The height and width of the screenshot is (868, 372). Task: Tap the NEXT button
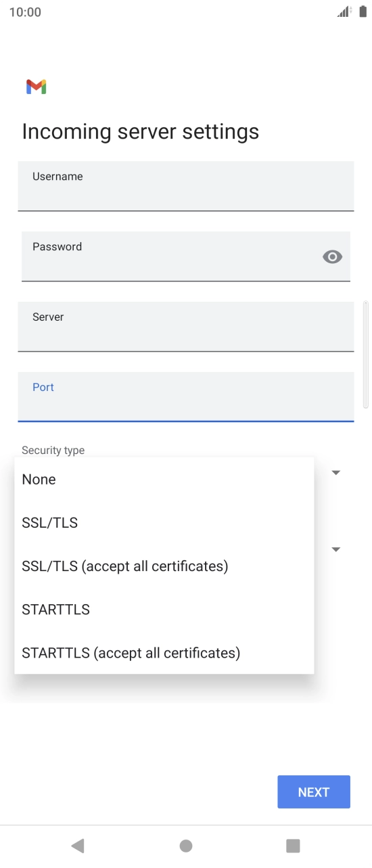(x=314, y=792)
